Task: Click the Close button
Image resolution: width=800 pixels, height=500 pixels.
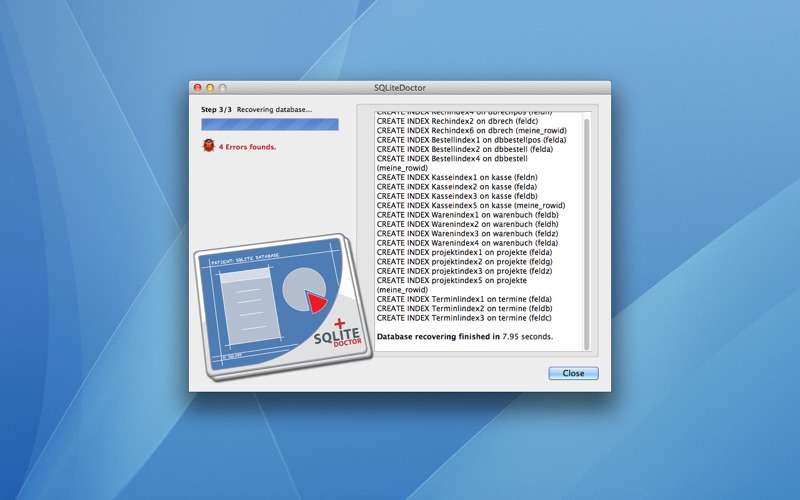Action: coord(573,373)
